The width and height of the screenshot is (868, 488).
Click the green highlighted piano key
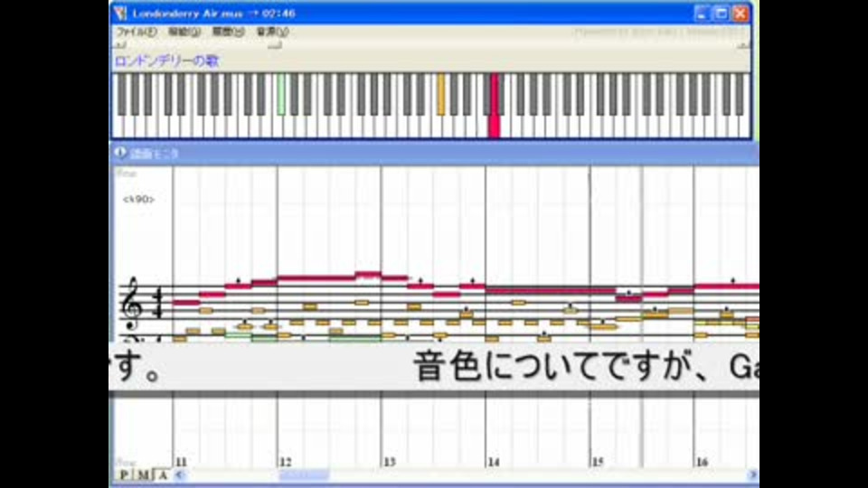pos(281,95)
